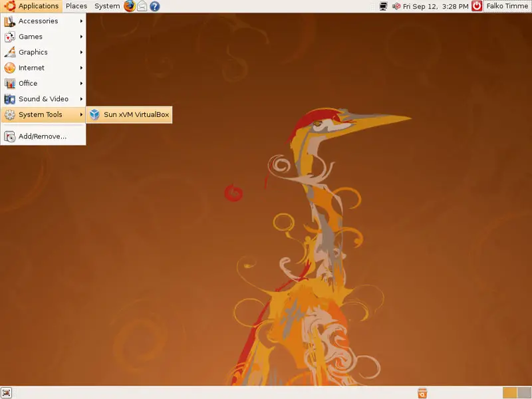532x399 pixels.
Task: Open the Firefox browser launcher icon
Action: pos(129,6)
